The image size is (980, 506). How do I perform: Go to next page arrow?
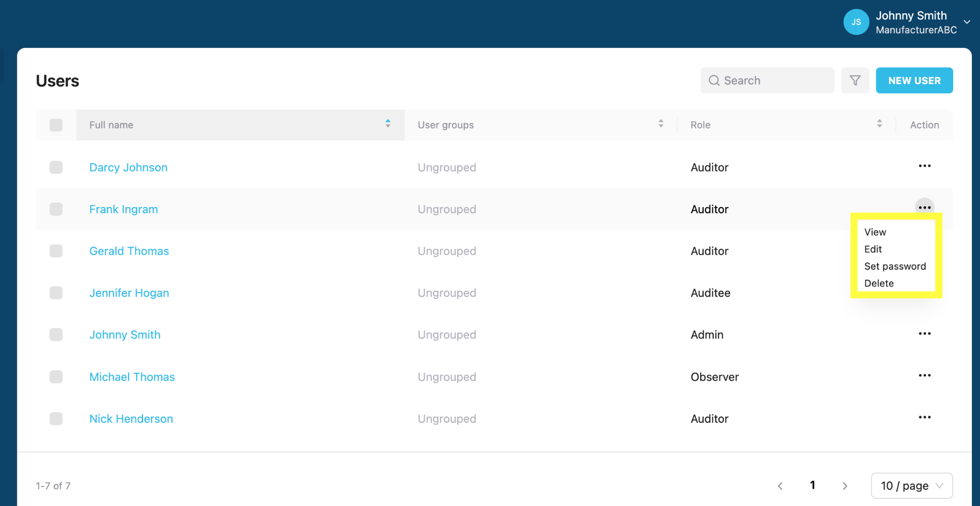coord(845,486)
